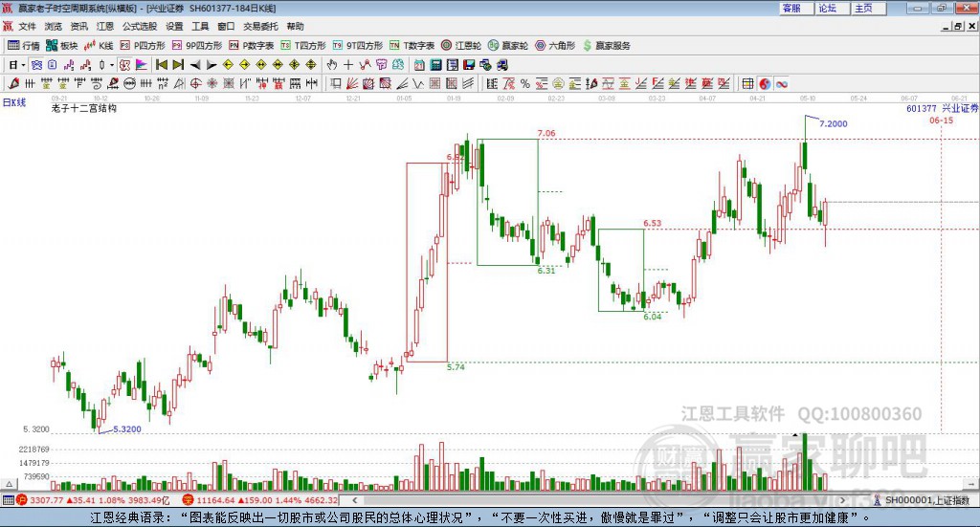This screenshot has height=527, width=980.
Task: Step chart right with black arrow
Action: click(212, 65)
